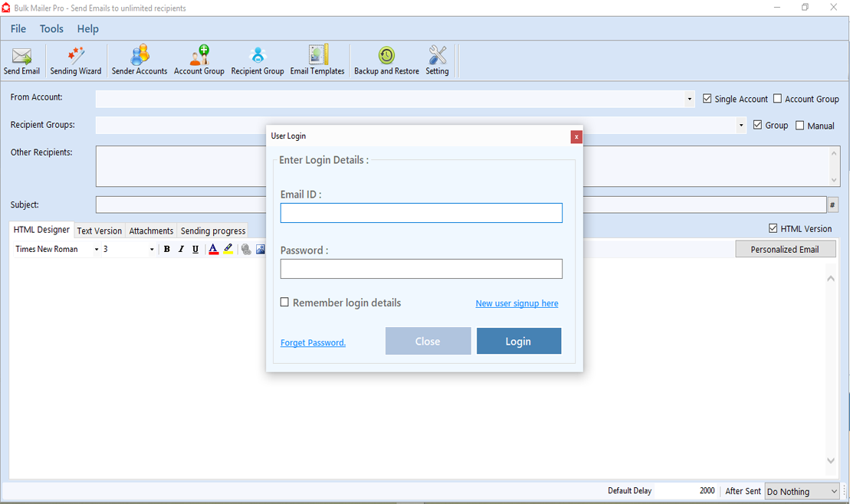
Task: Click the HTML editor scrollbar up arrow
Action: [x=831, y=279]
